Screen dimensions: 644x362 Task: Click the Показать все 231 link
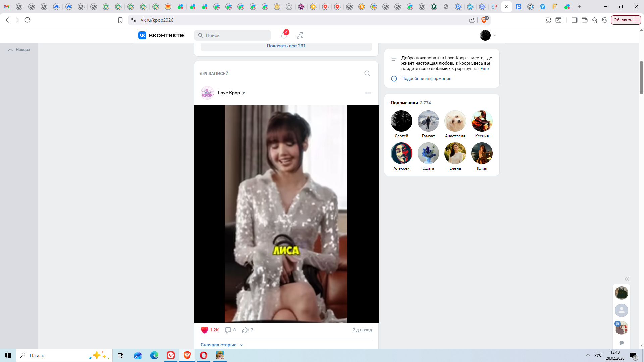(x=286, y=46)
